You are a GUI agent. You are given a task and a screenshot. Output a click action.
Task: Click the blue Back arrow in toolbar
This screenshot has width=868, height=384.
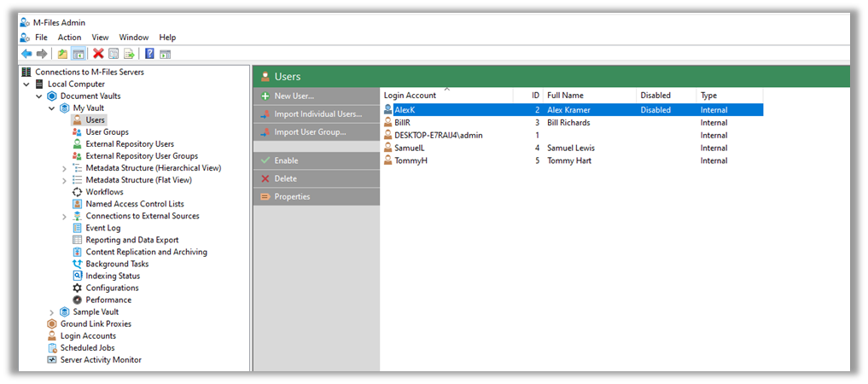tap(26, 54)
